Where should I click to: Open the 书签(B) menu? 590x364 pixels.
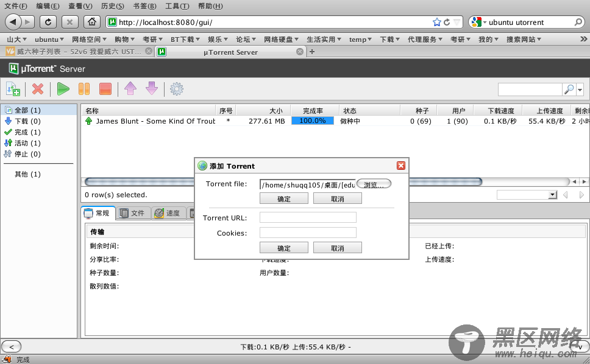145,6
